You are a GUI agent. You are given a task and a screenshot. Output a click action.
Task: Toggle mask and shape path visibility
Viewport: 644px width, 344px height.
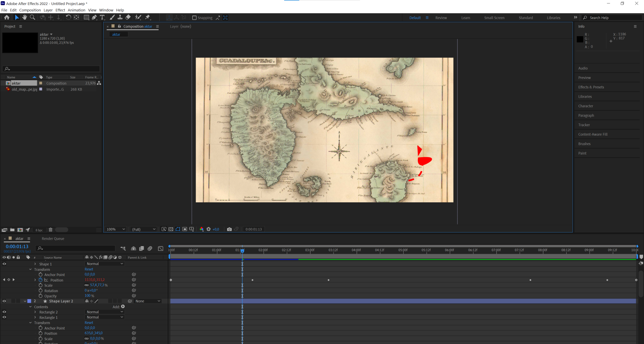click(178, 229)
